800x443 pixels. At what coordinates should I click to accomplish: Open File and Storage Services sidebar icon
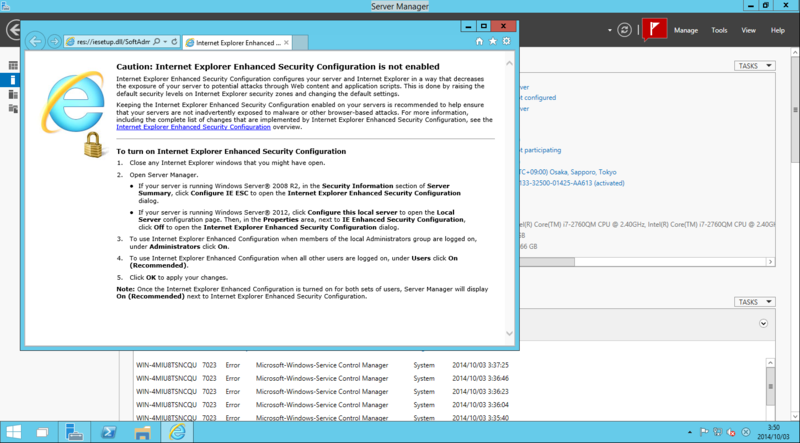pos(13,108)
